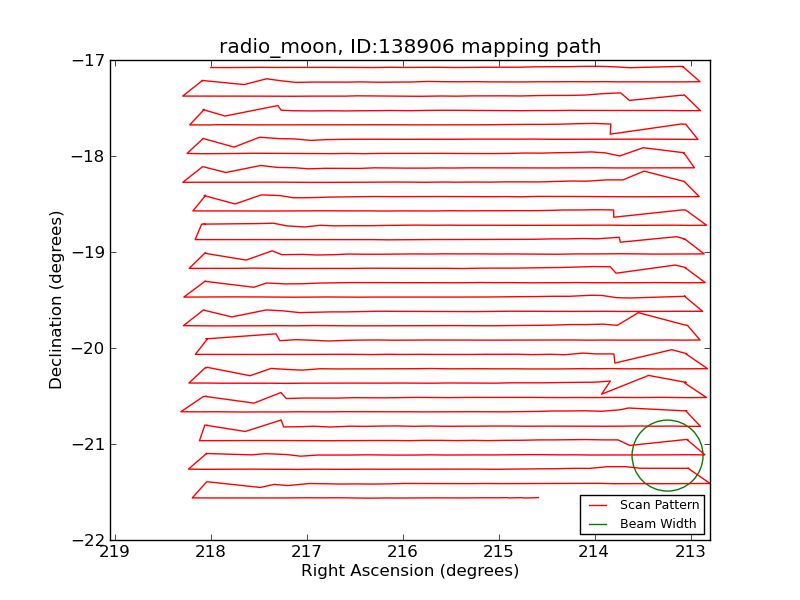Click the x-axis tick label 213
800x600 pixels.
pyautogui.click(x=691, y=552)
